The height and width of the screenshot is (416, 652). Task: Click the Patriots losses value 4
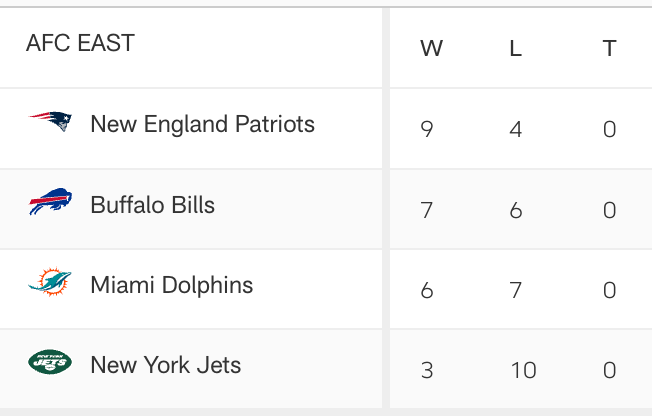[x=516, y=130]
